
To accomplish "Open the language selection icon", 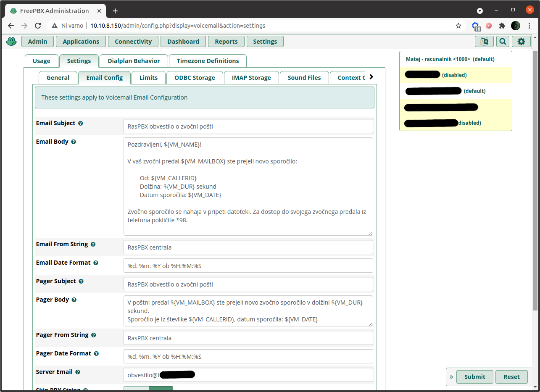I will (x=484, y=41).
